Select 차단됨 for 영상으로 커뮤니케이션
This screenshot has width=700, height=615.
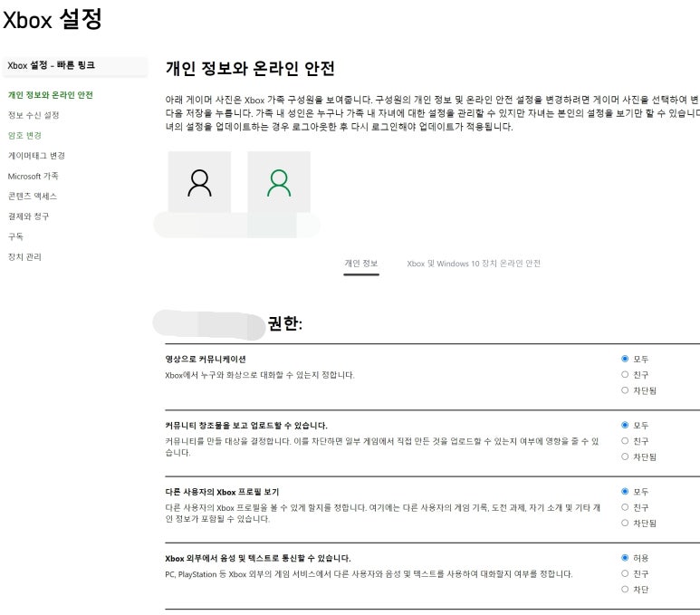tap(625, 389)
